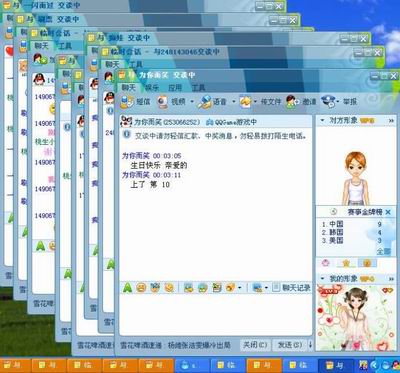Expand the 视频 dropdown arrow

click(x=192, y=102)
